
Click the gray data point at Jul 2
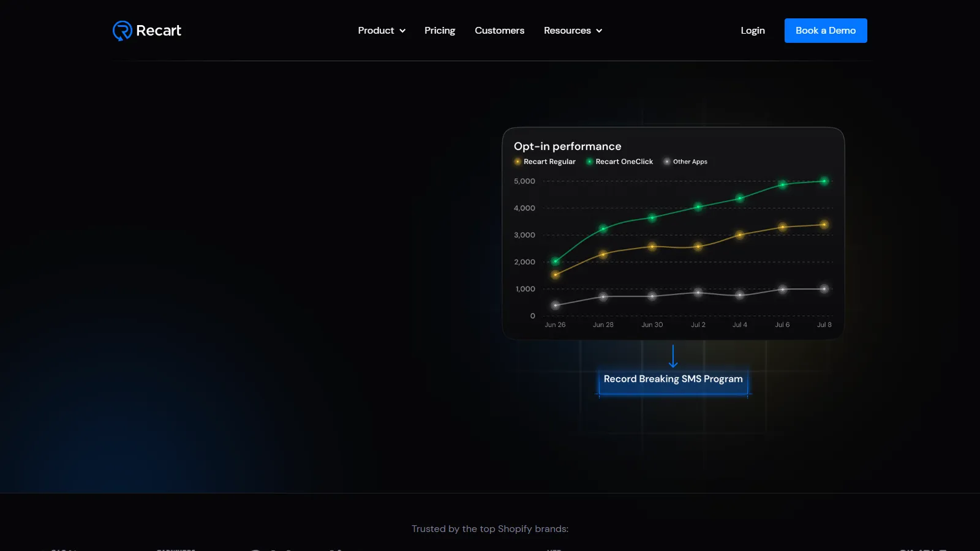(698, 293)
